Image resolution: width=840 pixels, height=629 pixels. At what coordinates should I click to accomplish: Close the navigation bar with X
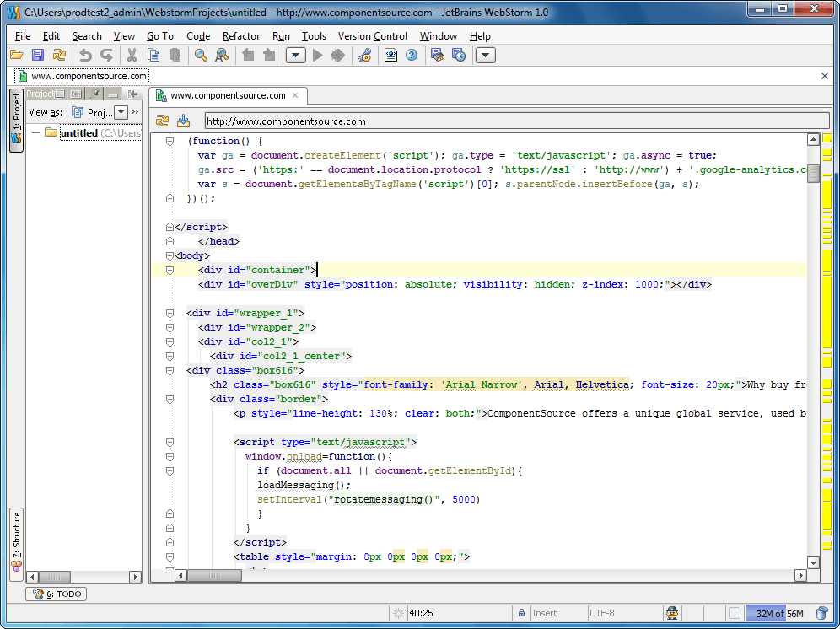point(825,76)
